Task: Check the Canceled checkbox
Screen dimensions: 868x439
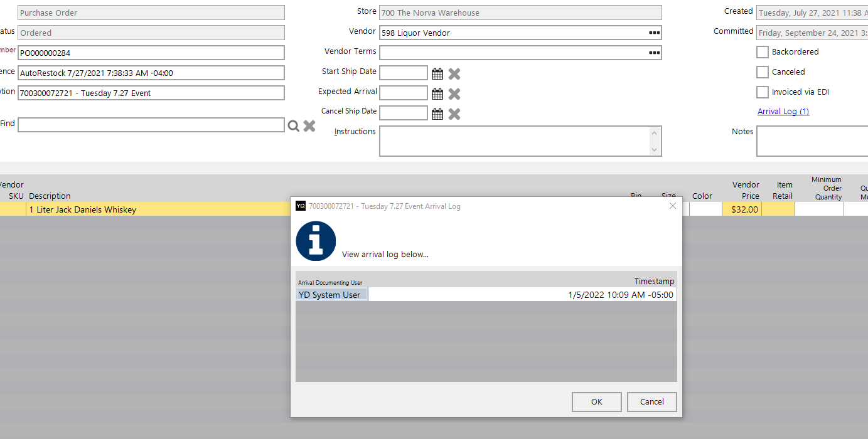Action: [763, 72]
